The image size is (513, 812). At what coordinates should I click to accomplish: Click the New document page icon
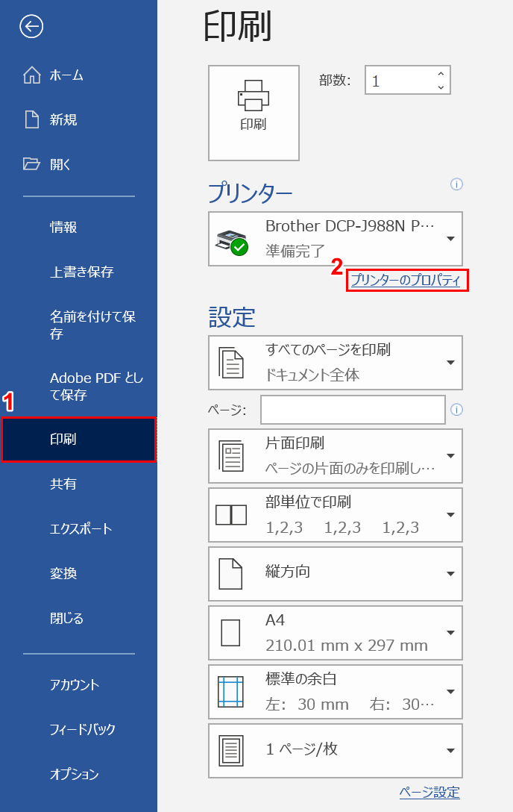tap(32, 119)
